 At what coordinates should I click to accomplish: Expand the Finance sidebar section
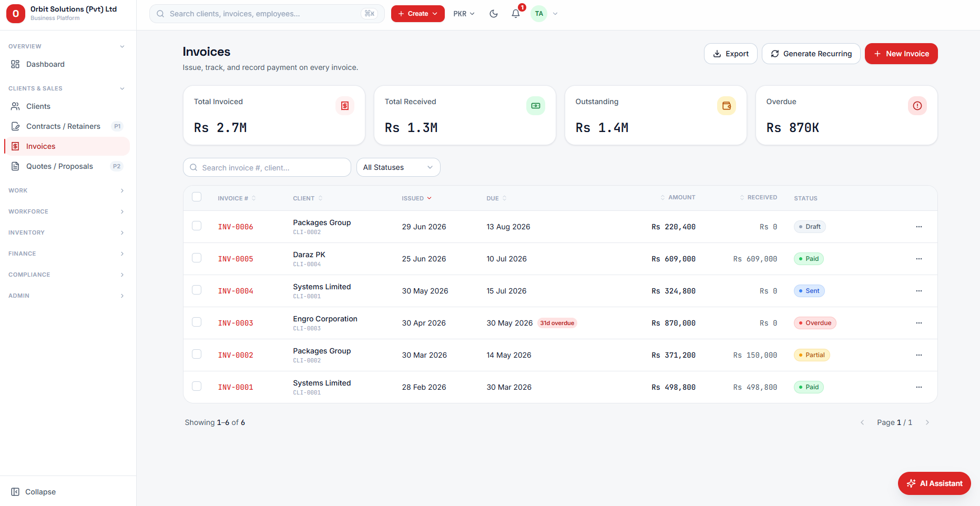click(x=67, y=254)
